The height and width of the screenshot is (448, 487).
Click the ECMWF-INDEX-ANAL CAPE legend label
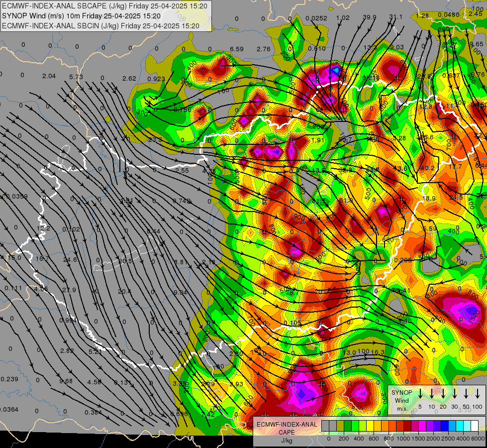287,429
